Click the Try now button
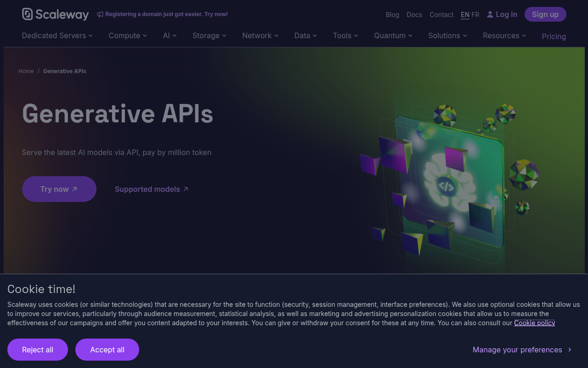The width and height of the screenshot is (588, 368). tap(59, 189)
